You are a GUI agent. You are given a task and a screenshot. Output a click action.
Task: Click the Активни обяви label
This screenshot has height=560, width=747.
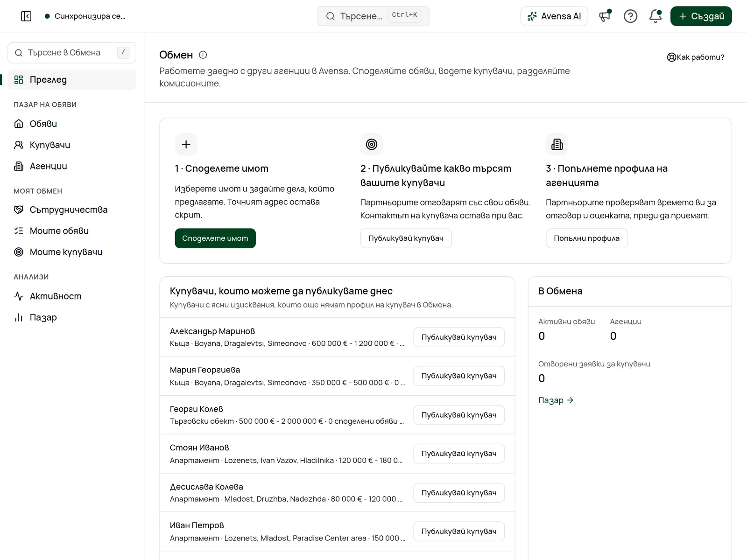click(x=567, y=322)
